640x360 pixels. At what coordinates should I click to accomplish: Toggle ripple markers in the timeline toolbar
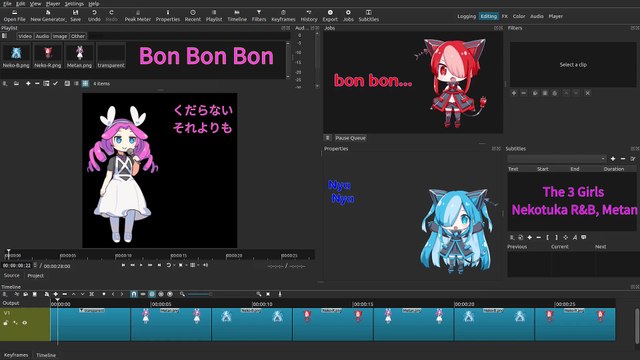pos(170,294)
